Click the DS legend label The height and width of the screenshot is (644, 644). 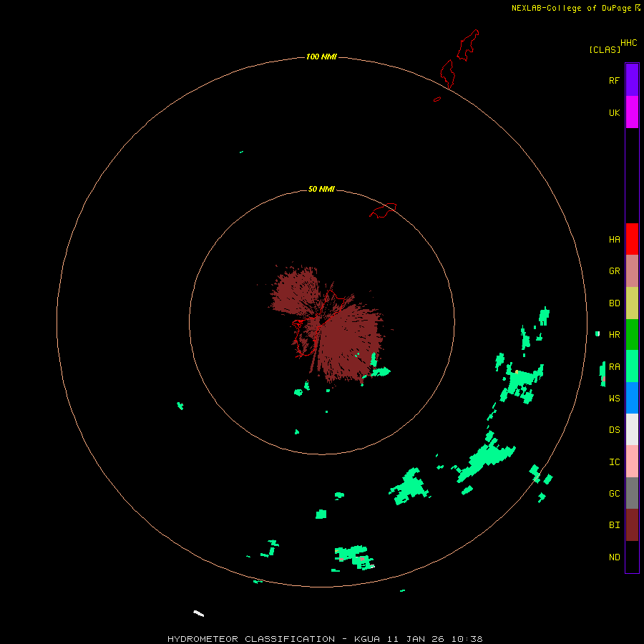click(614, 430)
